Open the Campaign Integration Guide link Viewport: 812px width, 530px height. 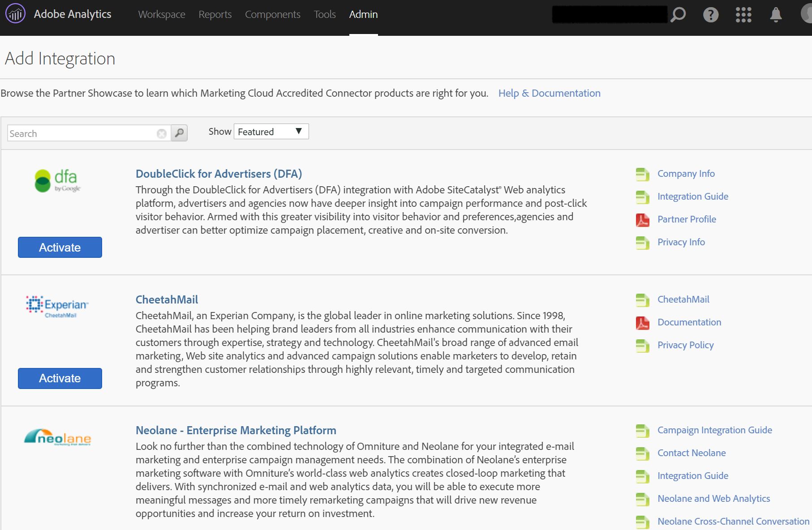(714, 430)
